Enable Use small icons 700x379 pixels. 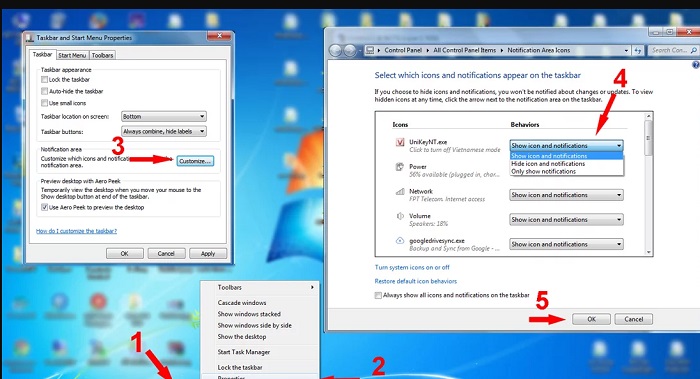pos(44,103)
